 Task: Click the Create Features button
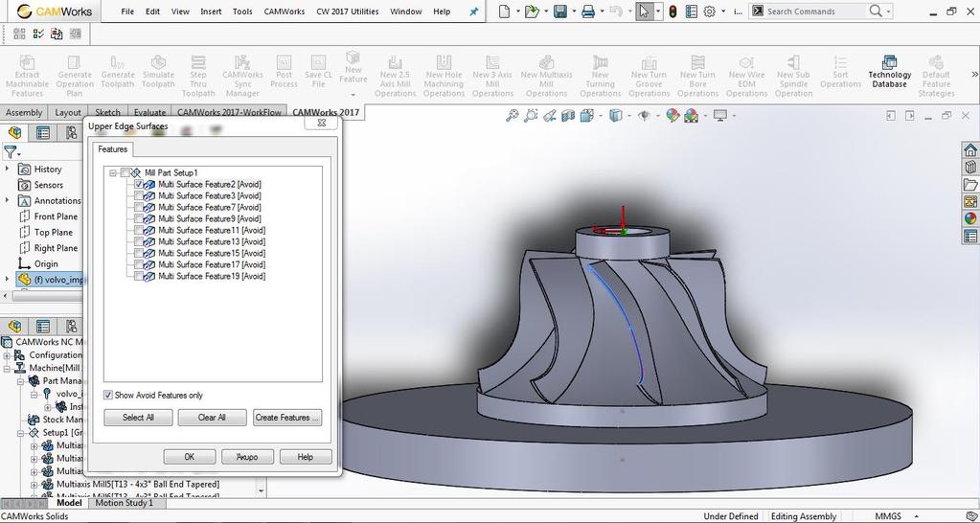click(x=287, y=418)
